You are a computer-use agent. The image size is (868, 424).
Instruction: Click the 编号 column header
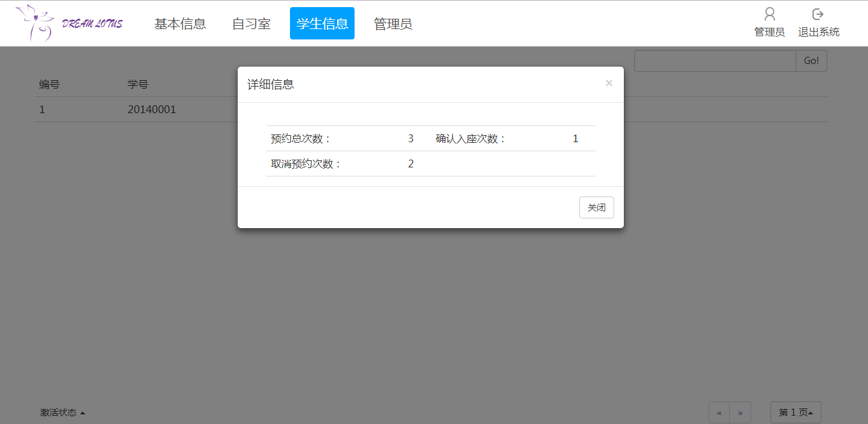[50, 84]
